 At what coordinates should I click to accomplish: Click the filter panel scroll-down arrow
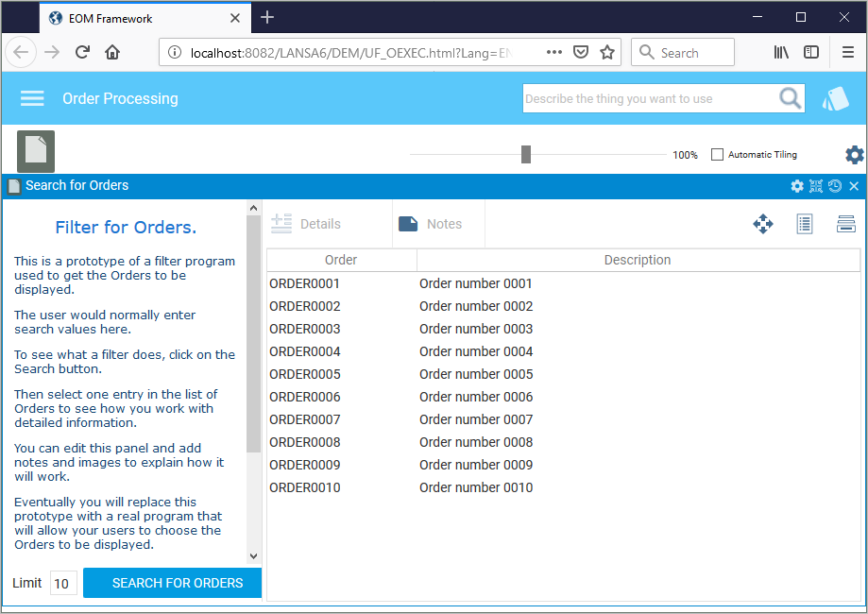pos(253,555)
